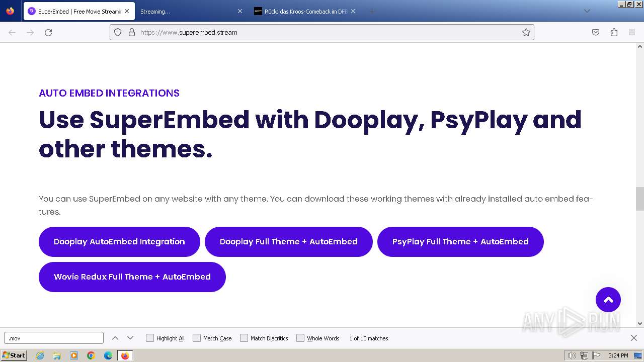The image size is (644, 362).
Task: Enable the Match Case checkbox
Action: pyautogui.click(x=197, y=338)
